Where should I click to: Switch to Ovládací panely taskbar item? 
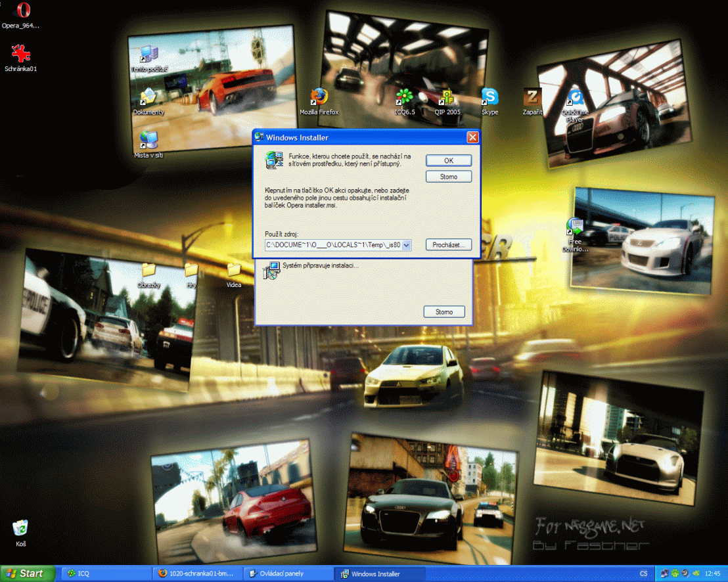(x=288, y=573)
